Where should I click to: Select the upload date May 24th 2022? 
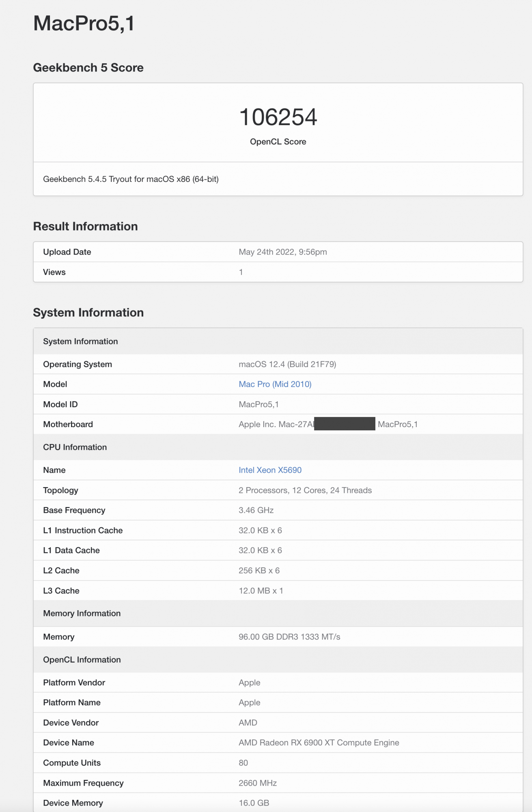282,252
